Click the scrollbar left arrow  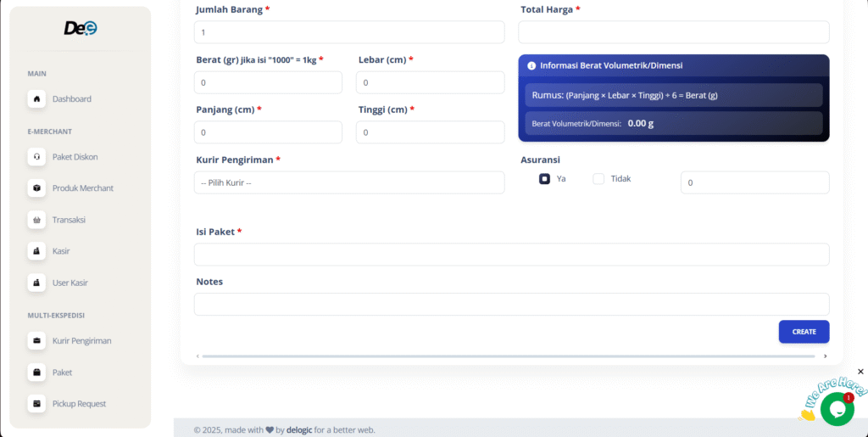pos(198,356)
